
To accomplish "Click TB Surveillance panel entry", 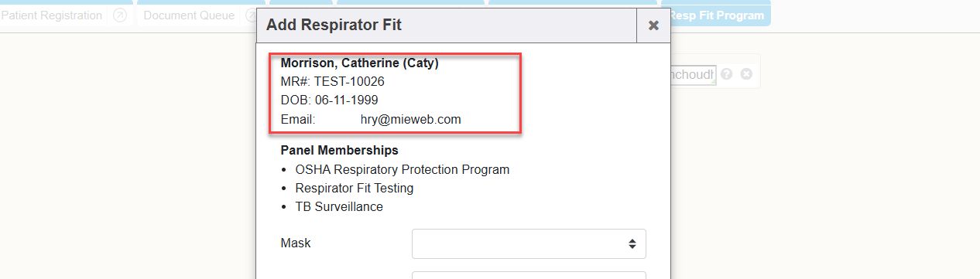I will click(x=339, y=207).
